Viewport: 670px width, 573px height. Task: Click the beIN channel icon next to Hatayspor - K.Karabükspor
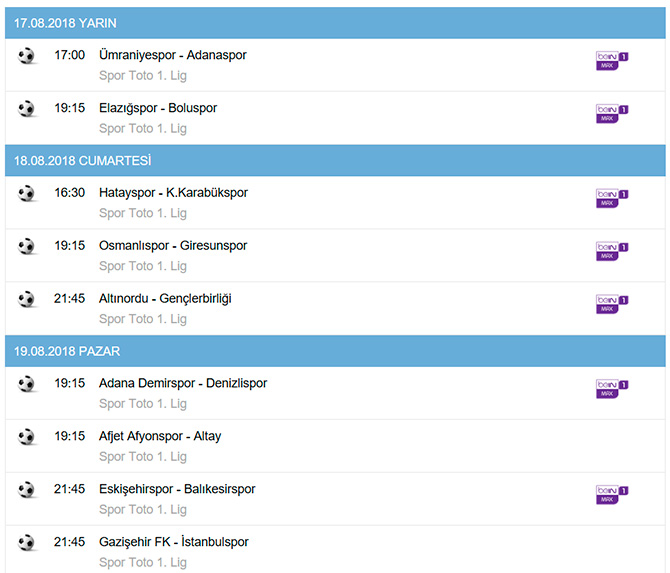click(612, 198)
